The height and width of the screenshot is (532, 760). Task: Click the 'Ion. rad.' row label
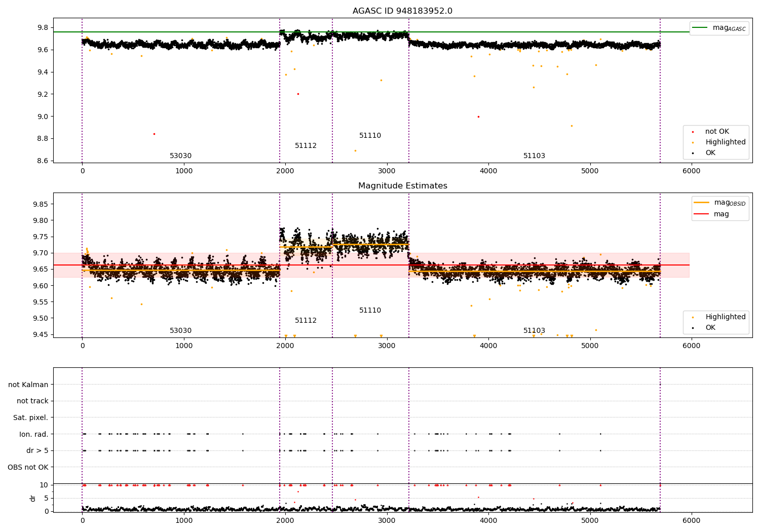[34, 434]
